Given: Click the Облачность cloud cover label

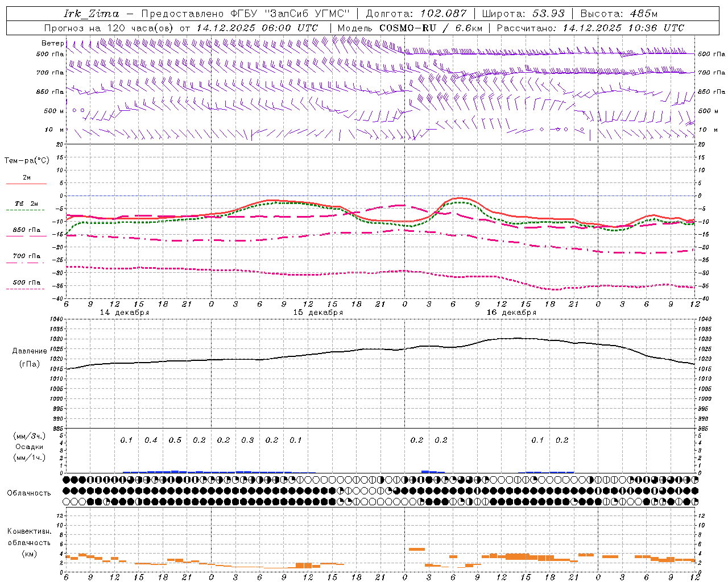Looking at the screenshot, I should tap(29, 493).
